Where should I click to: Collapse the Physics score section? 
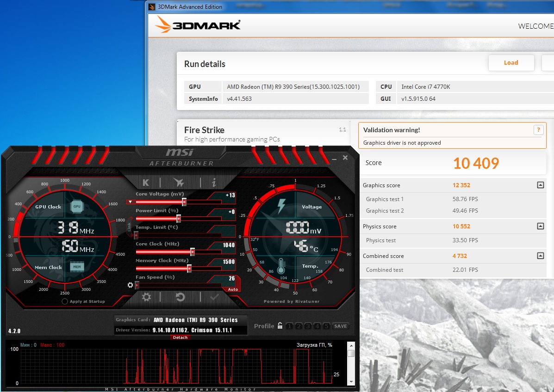(540, 226)
